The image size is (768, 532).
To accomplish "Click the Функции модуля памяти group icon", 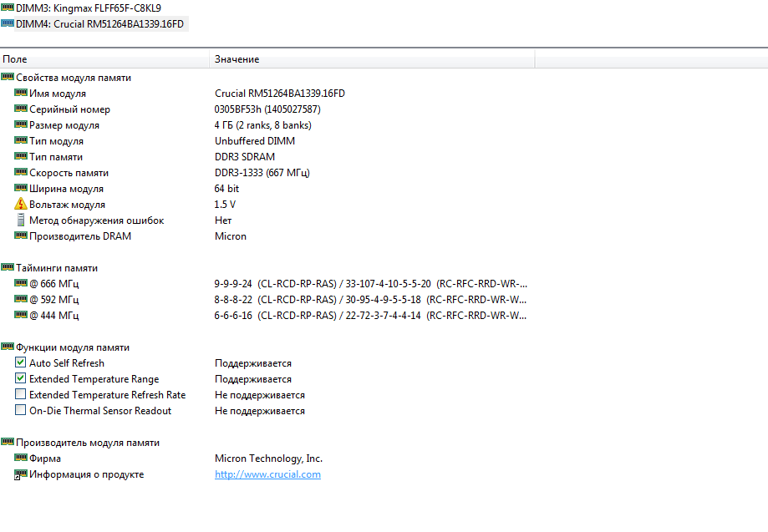I will pyautogui.click(x=8, y=347).
